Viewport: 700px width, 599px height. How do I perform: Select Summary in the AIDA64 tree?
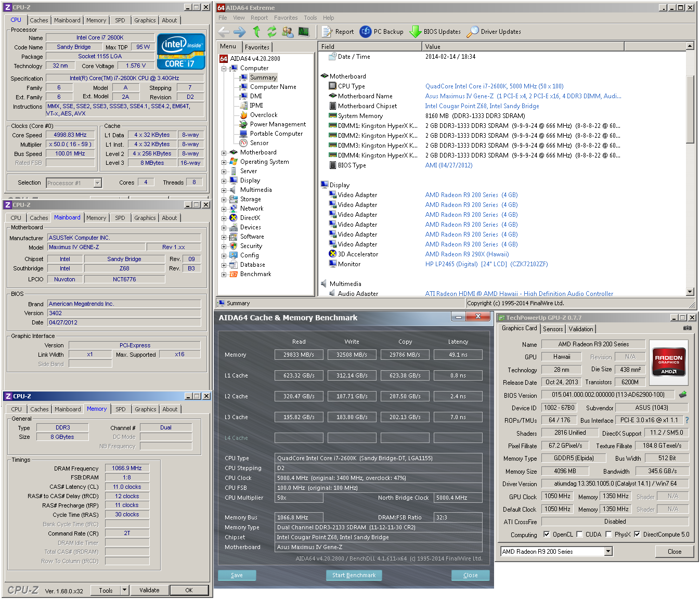click(x=263, y=77)
